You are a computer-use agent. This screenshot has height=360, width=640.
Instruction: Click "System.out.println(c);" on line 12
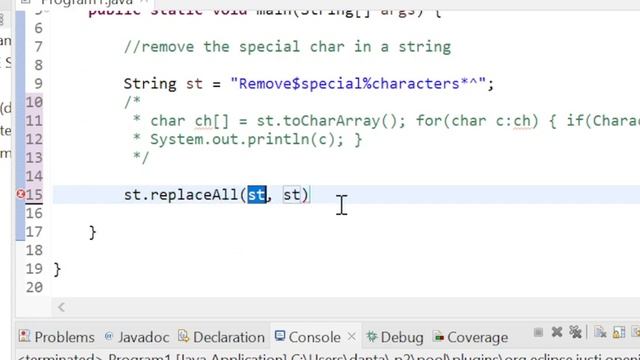[247, 140]
